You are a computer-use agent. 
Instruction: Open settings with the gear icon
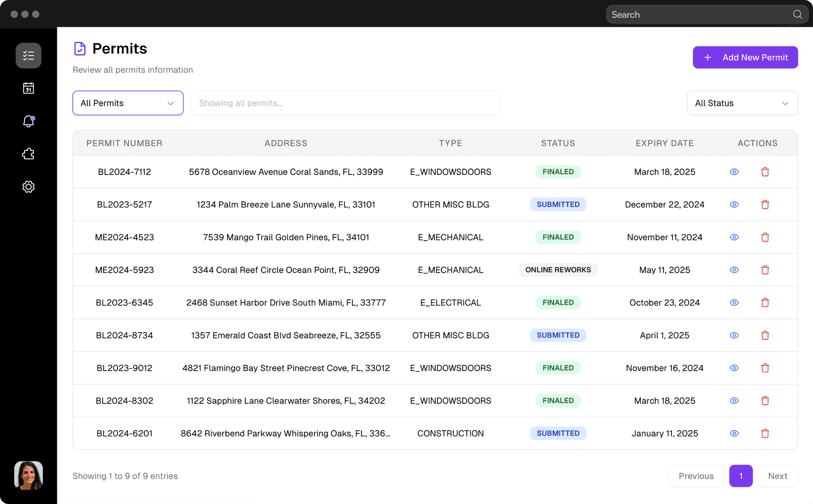28,187
